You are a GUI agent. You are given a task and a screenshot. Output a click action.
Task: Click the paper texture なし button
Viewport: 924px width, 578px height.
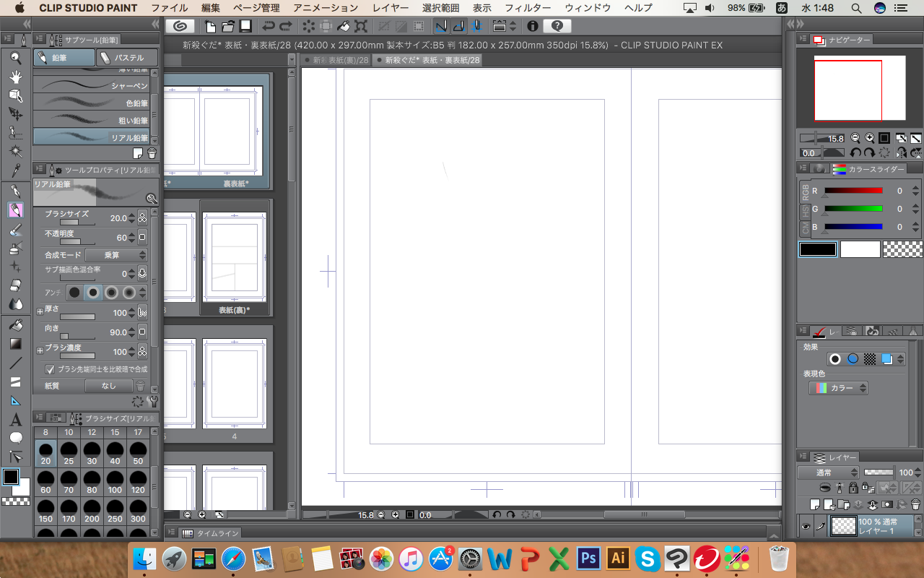click(x=108, y=386)
